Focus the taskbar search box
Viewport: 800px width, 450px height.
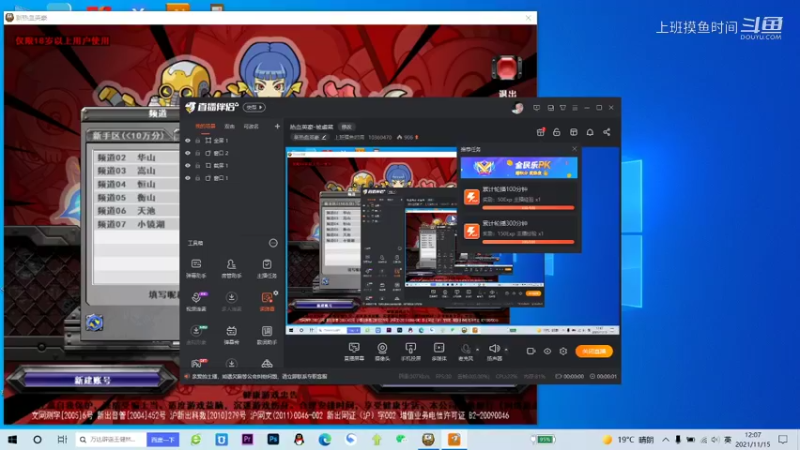(x=111, y=439)
